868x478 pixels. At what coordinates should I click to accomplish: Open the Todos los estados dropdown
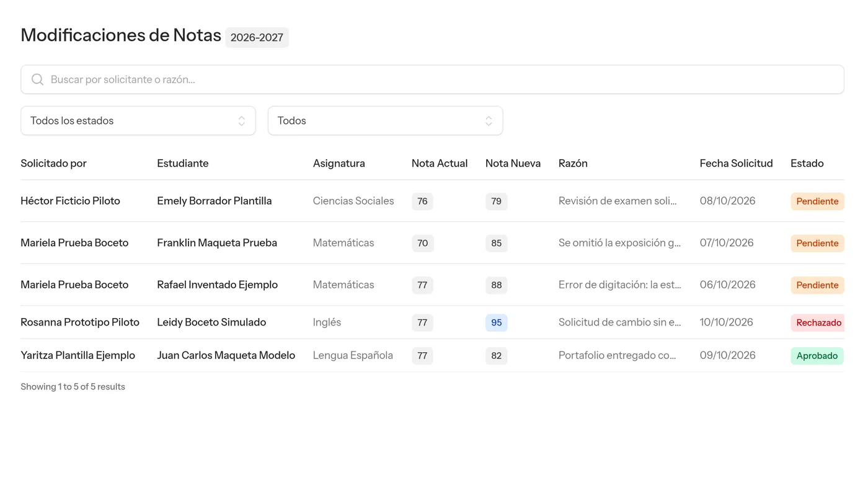[138, 121]
